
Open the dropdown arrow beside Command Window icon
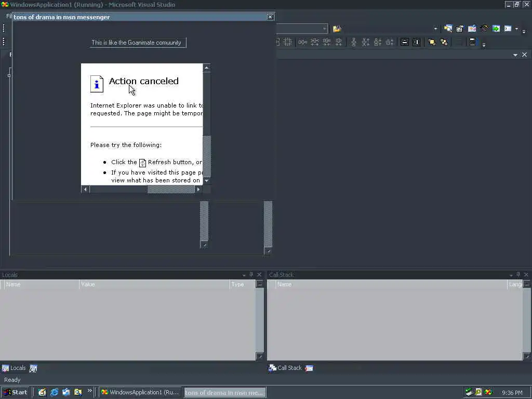point(517,29)
